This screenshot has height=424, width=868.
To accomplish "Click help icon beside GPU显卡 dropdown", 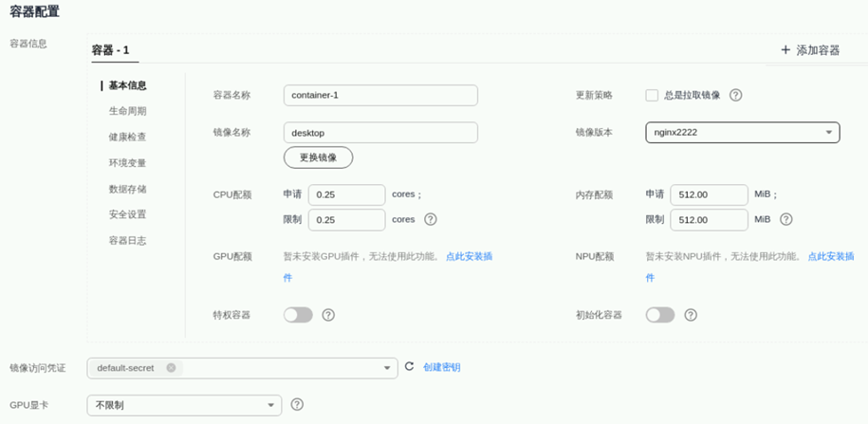I will click(297, 405).
